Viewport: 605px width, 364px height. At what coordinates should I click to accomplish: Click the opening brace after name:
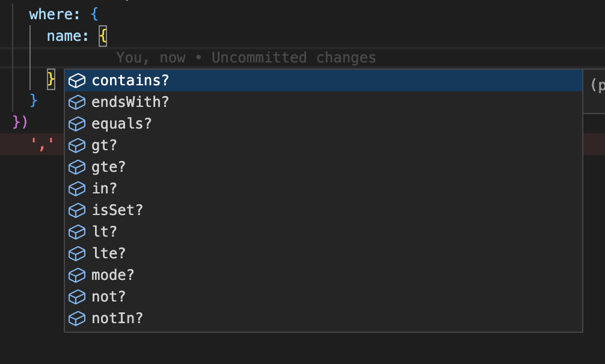click(x=103, y=36)
